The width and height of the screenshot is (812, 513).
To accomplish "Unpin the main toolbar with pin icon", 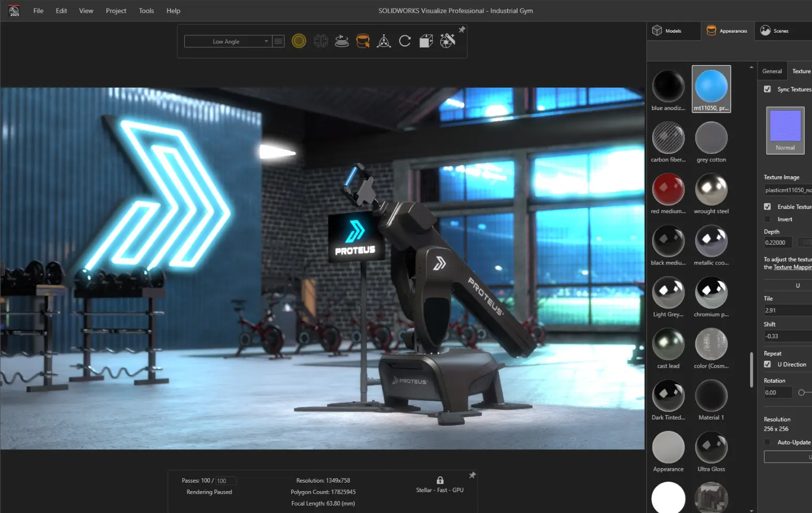I will pyautogui.click(x=462, y=29).
